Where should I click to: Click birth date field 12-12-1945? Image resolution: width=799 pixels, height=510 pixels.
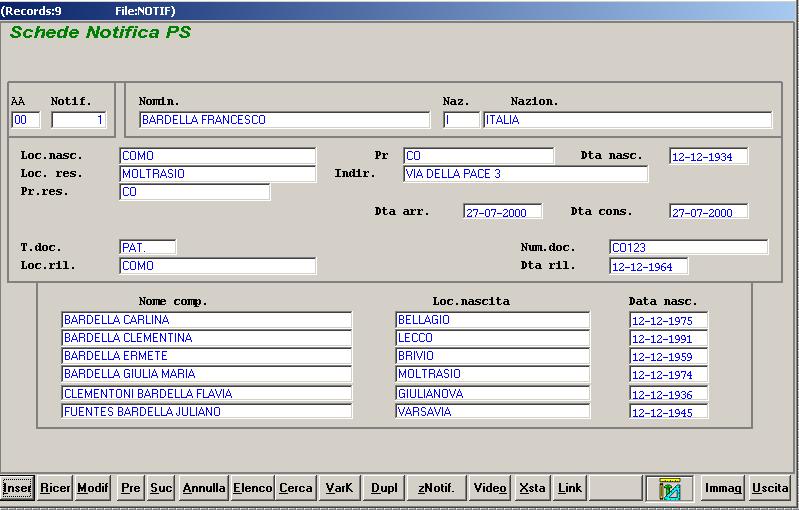click(x=669, y=412)
